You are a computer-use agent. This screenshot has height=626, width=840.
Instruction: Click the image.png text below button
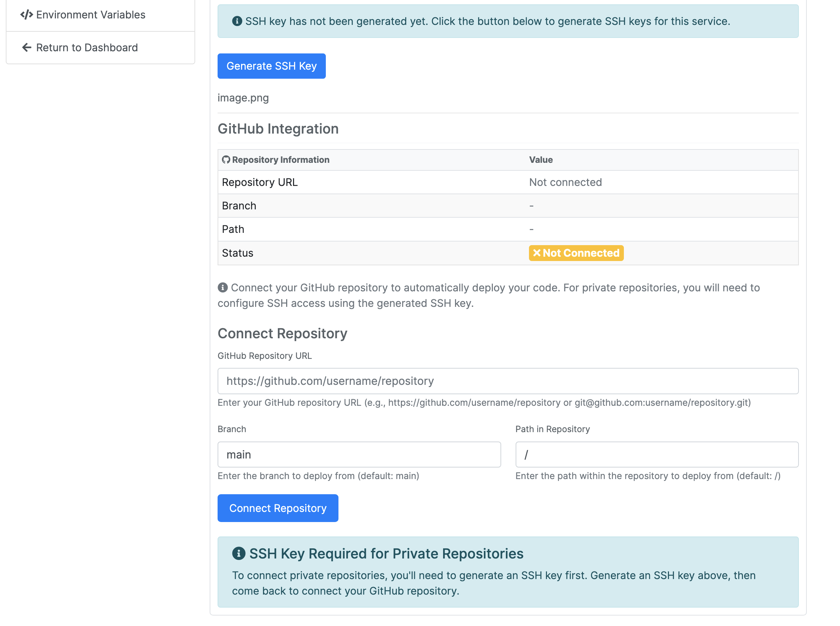[243, 98]
